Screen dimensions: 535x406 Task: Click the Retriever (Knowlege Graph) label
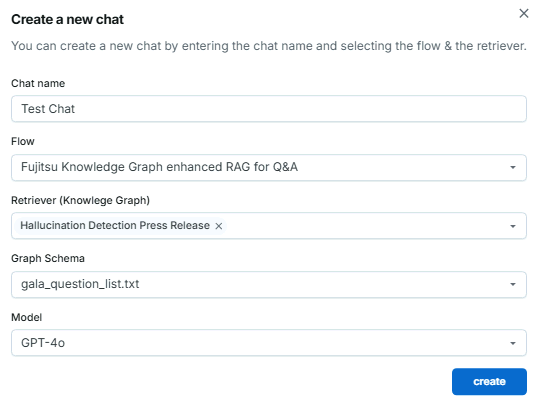pyautogui.click(x=80, y=200)
